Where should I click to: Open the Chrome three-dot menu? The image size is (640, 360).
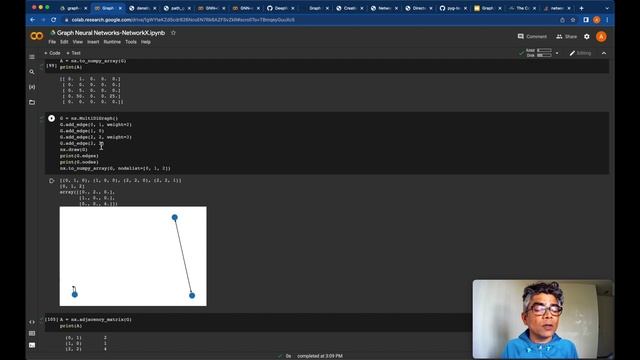pos(607,20)
